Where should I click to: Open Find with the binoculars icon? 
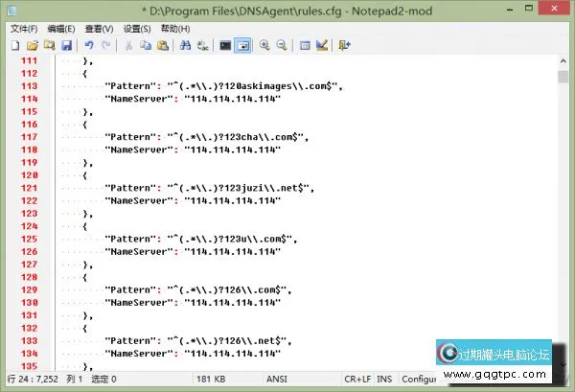[185, 45]
